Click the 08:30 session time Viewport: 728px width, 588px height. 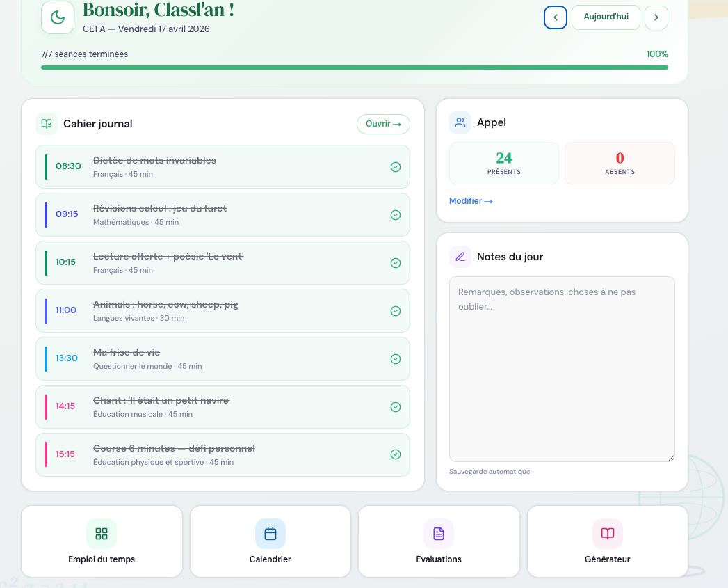point(68,166)
